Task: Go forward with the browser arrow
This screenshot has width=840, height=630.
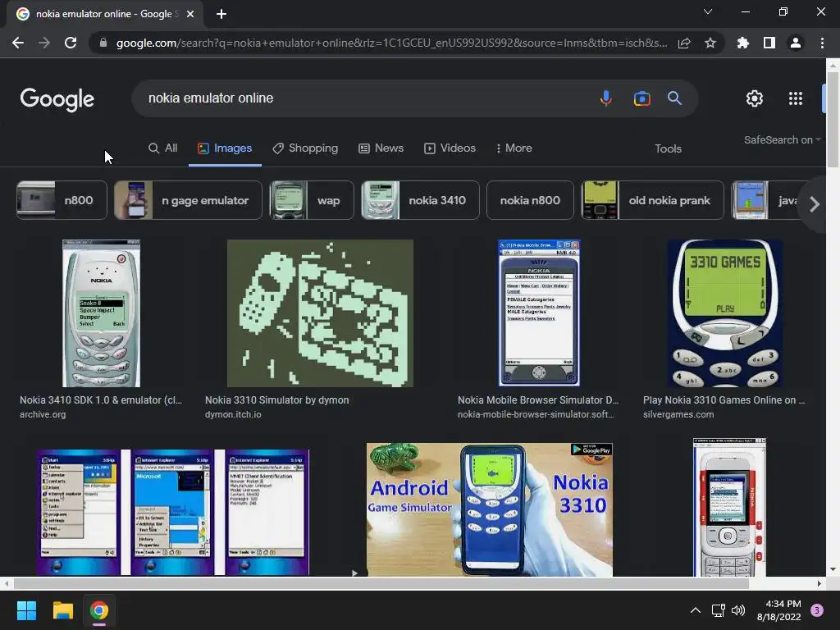Action: pyautogui.click(x=44, y=43)
